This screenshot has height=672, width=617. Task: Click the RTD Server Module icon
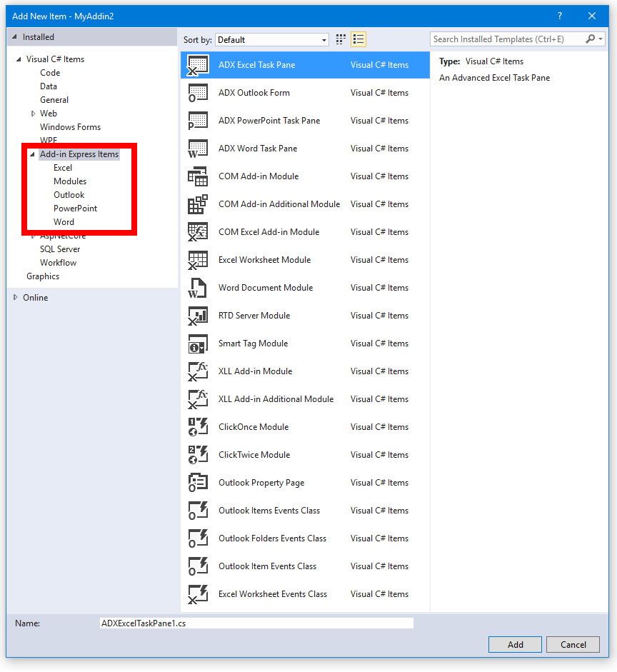coord(198,316)
